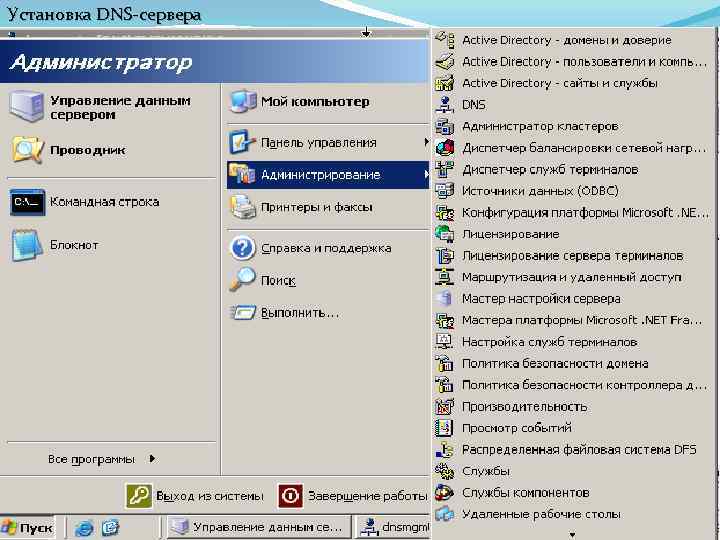Click the Блокнот notepad icon
The height and width of the screenshot is (540, 720).
(x=28, y=245)
